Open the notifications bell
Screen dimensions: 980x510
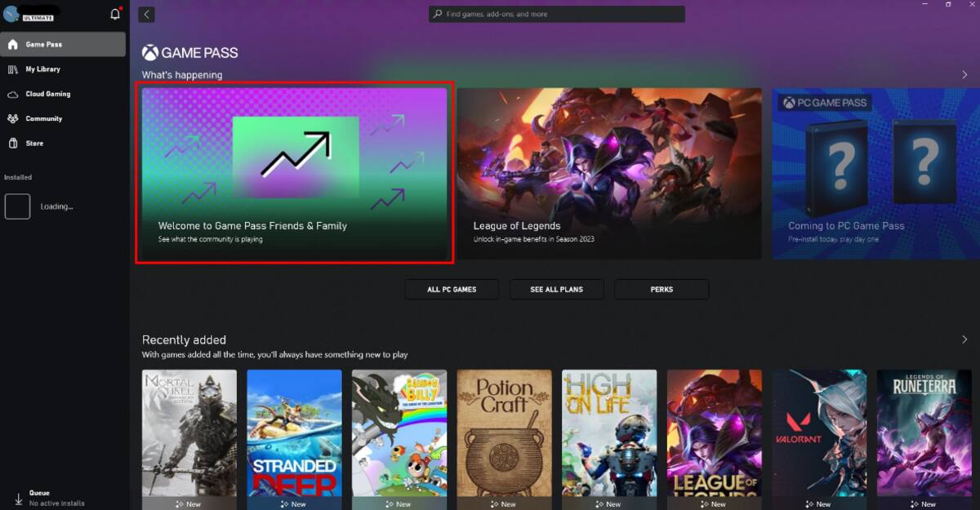click(115, 14)
